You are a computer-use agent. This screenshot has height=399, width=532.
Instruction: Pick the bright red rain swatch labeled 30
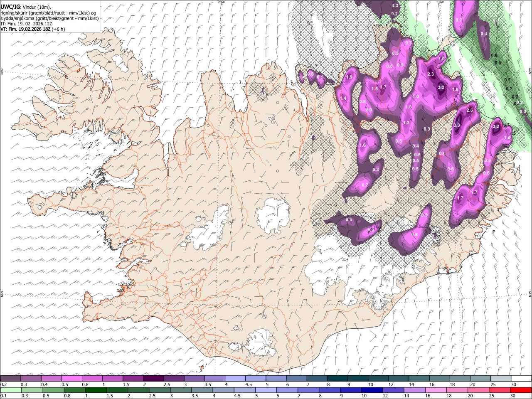click(x=521, y=390)
